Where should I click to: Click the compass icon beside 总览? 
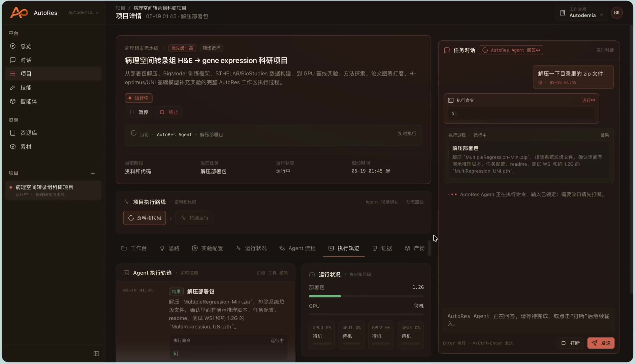[13, 46]
